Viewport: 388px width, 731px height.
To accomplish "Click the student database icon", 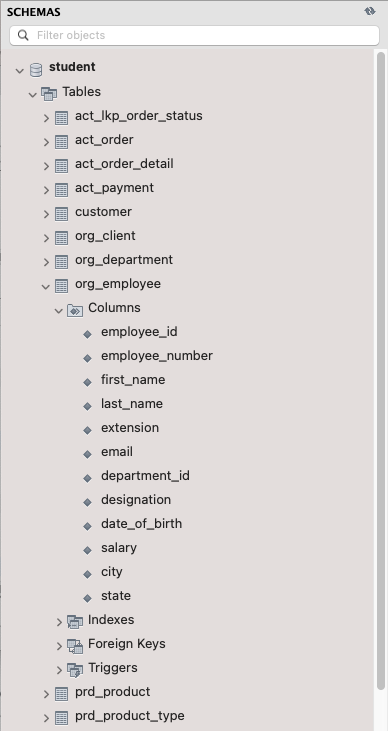I will 36,70.
